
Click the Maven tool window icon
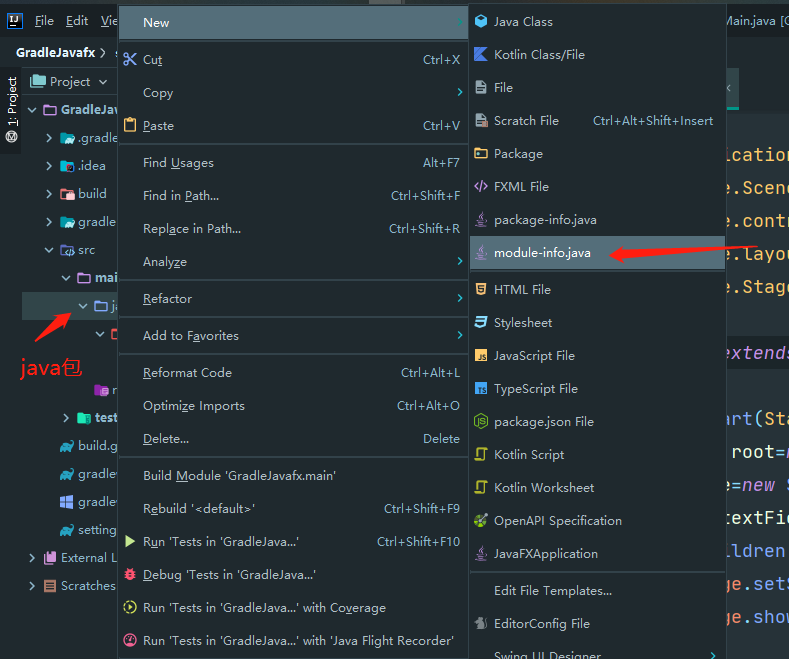click(12, 136)
